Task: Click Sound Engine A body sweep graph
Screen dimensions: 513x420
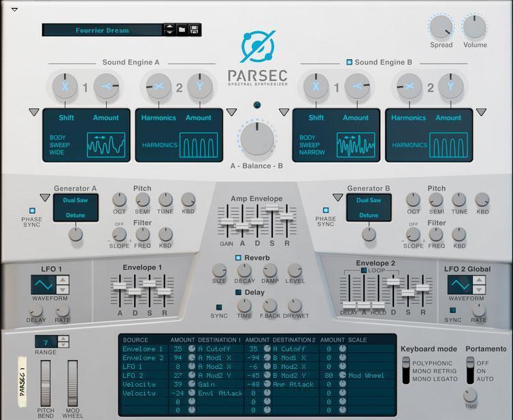Action: point(105,145)
